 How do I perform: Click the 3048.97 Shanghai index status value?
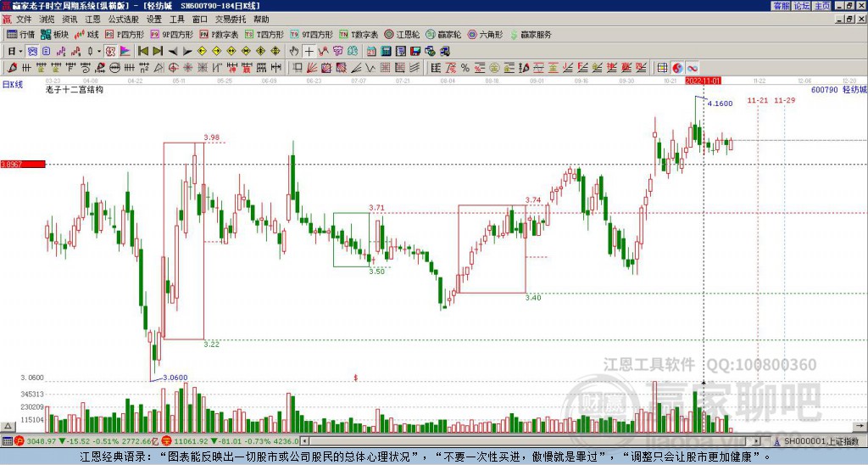pos(41,442)
